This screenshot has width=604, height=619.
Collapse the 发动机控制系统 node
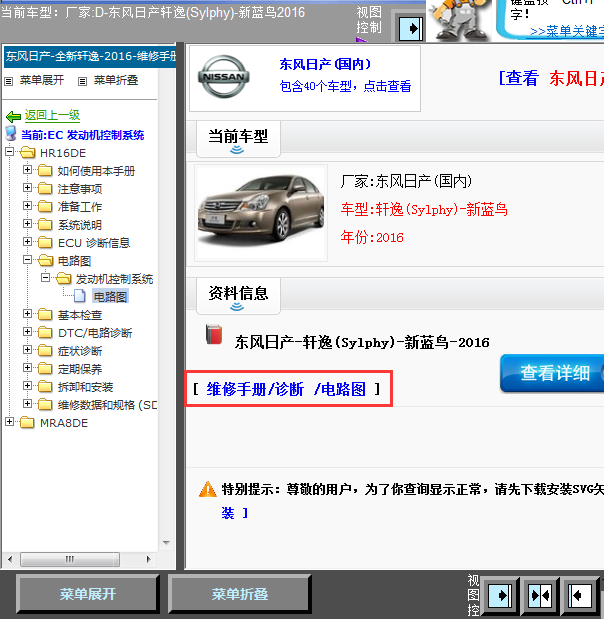coord(45,278)
